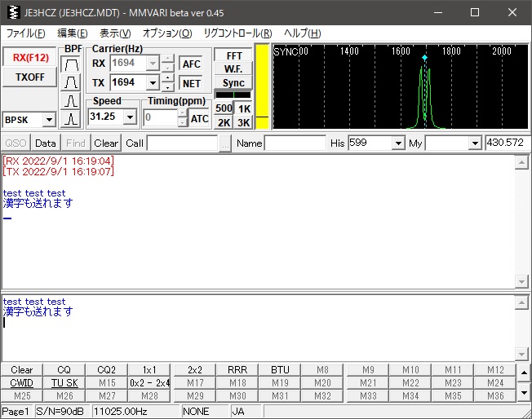Select the narrowest BPF filter shape icon

(x=72, y=119)
